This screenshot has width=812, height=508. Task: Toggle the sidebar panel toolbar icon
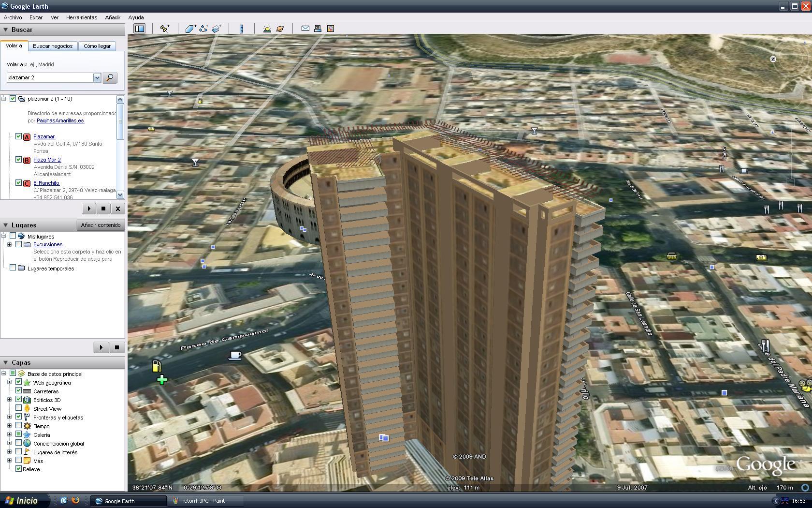(x=140, y=29)
